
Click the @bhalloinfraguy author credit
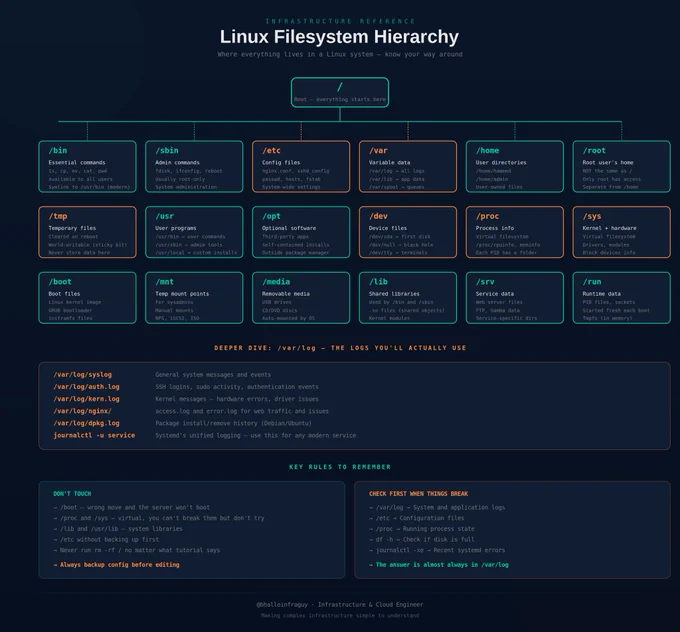click(x=340, y=604)
